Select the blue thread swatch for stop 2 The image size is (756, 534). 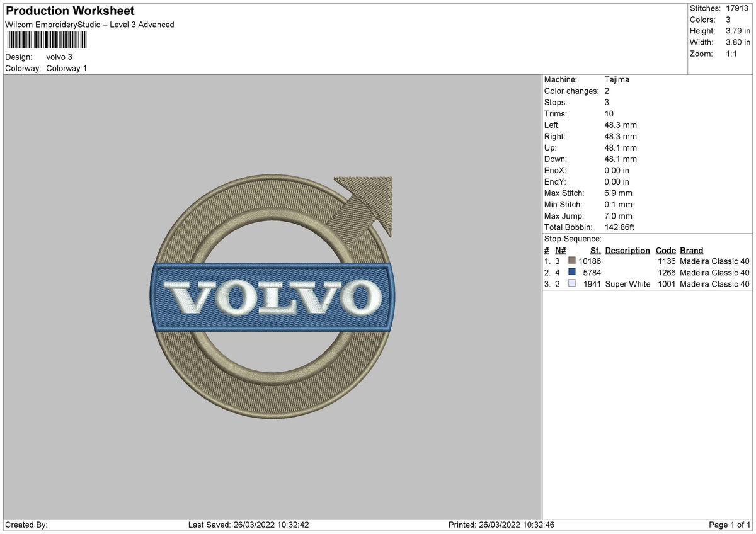click(570, 272)
